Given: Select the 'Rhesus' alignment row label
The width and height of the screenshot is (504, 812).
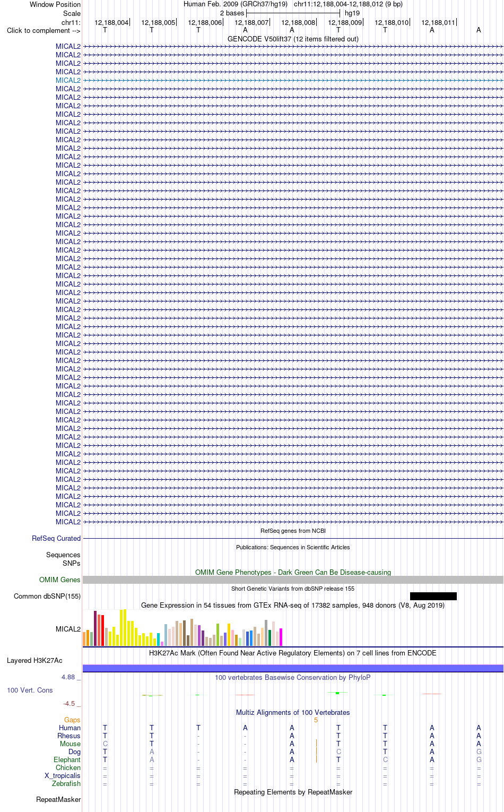Looking at the screenshot, I should coord(69,736).
